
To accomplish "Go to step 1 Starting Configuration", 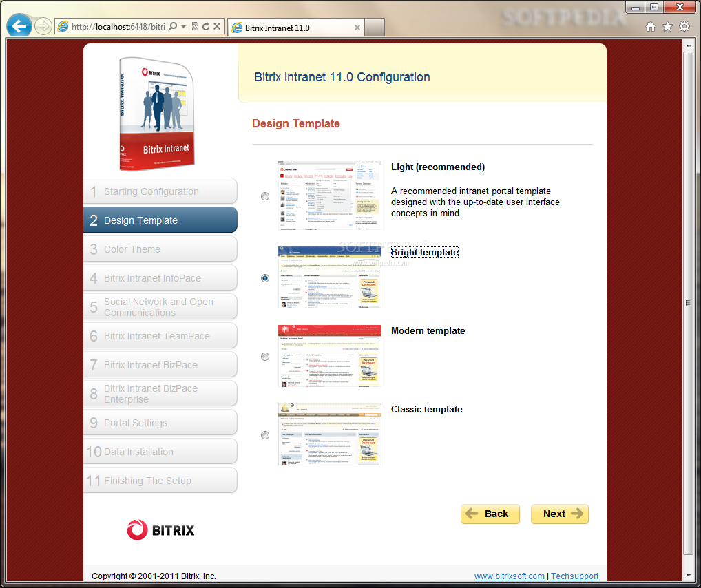I will point(160,191).
